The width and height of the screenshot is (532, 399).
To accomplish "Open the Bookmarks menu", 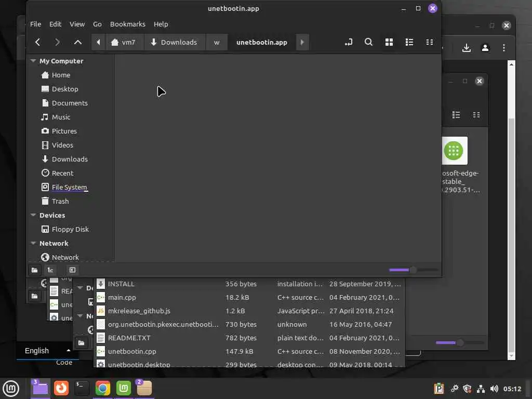I will coord(128,24).
